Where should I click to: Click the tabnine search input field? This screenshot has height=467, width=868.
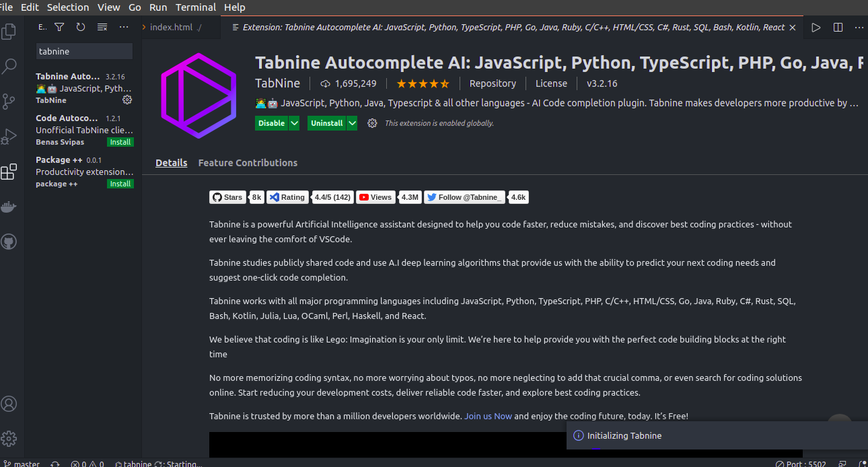pyautogui.click(x=83, y=51)
